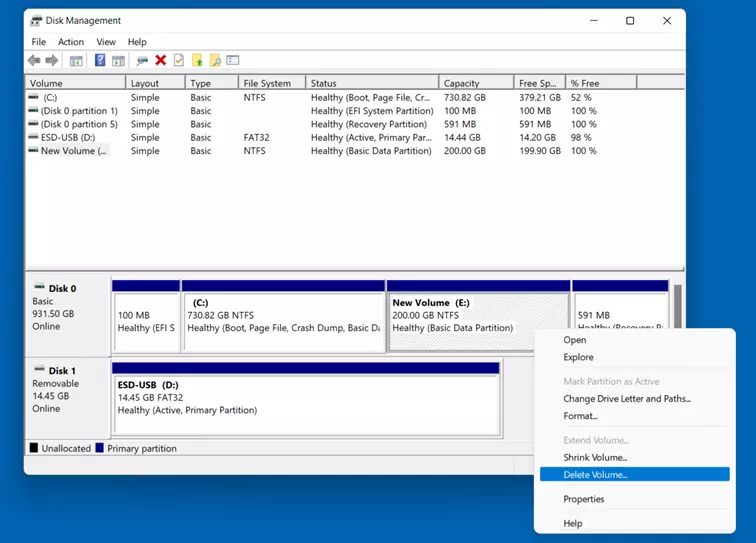
Task: Open the File menu
Action: [39, 42]
